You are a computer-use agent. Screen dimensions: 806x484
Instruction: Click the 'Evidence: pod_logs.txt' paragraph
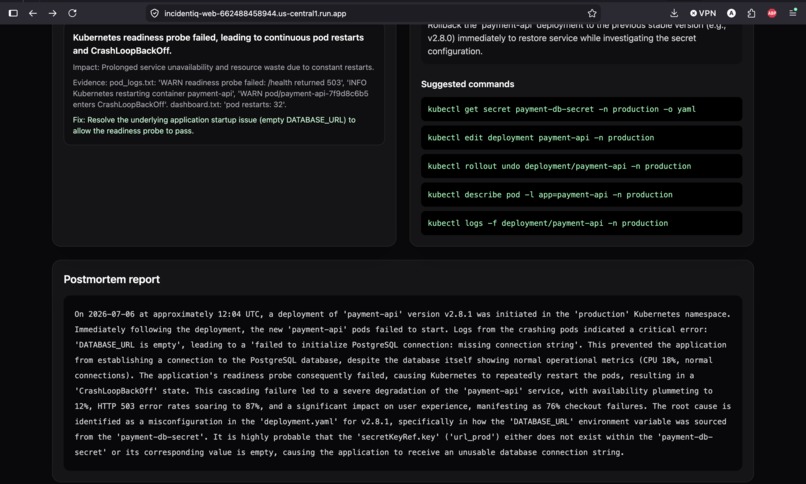[221, 94]
